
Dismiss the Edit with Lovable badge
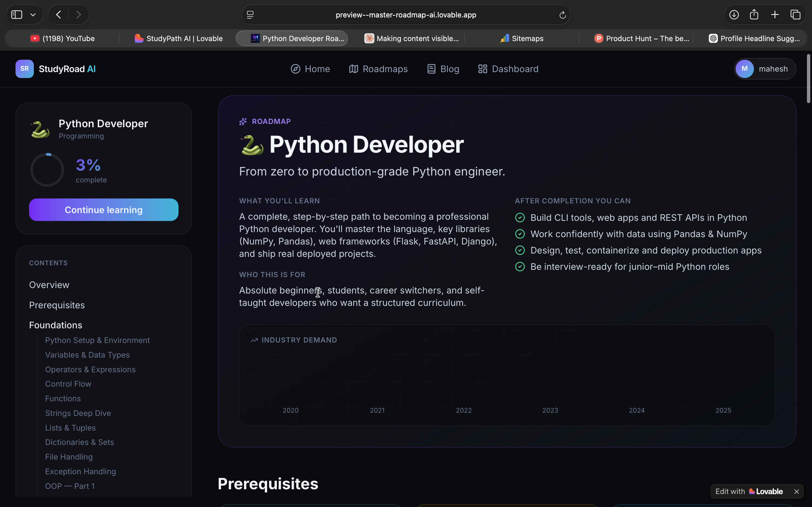(x=796, y=492)
